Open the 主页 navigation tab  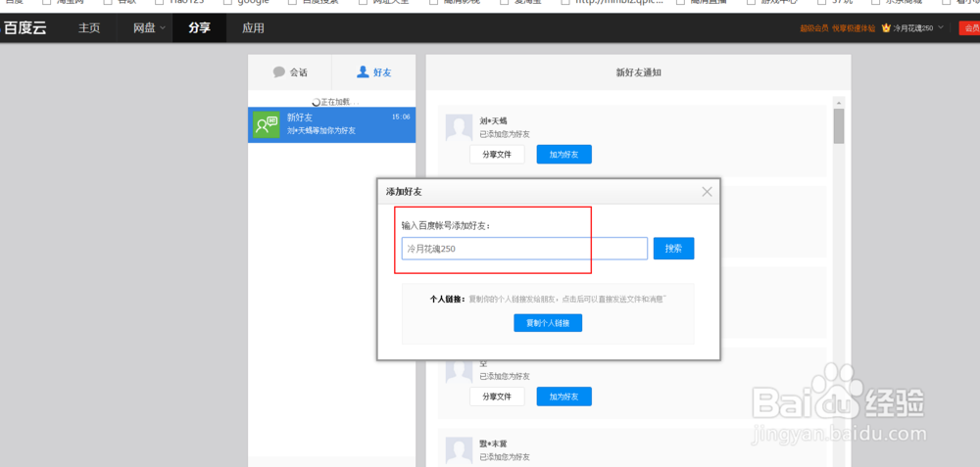(89, 28)
